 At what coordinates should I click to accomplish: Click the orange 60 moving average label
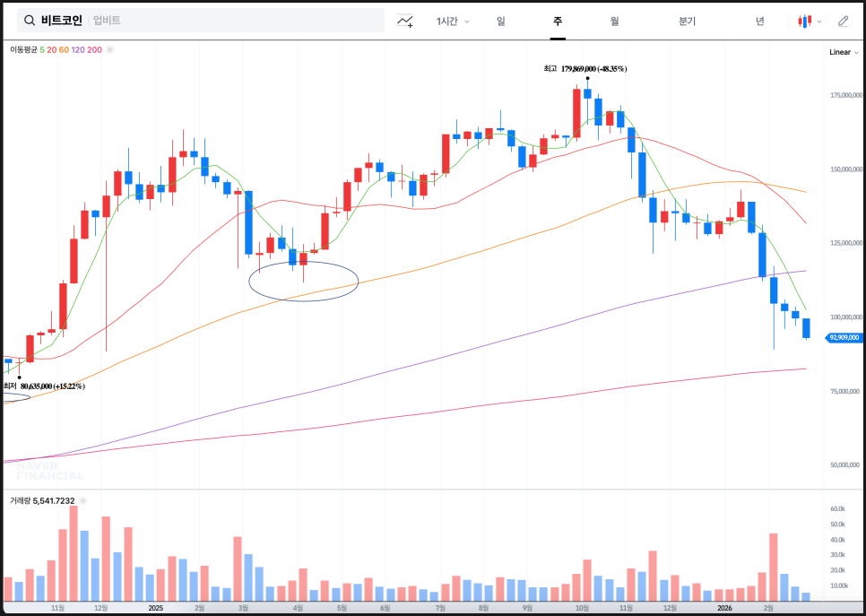[x=64, y=50]
